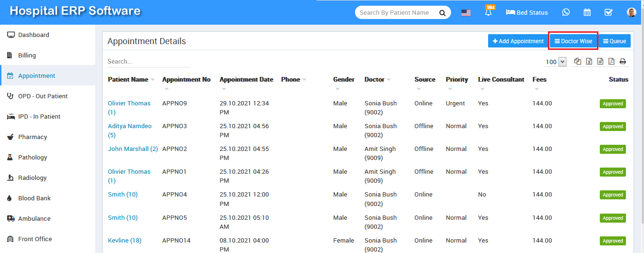Click the Ambulance icon in sidebar
This screenshot has height=253, width=644.
(x=10, y=218)
